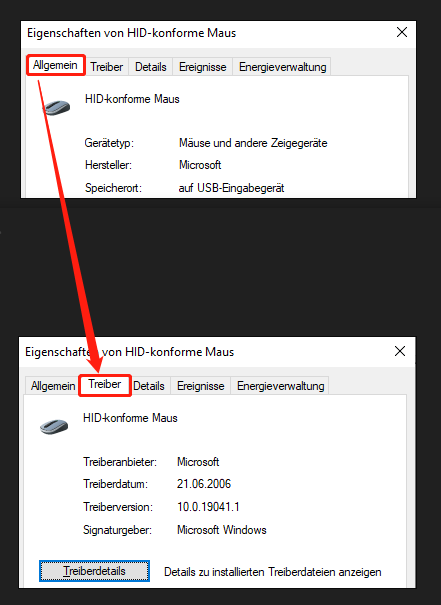Click the mouse device icon in lower dialog

(54, 426)
